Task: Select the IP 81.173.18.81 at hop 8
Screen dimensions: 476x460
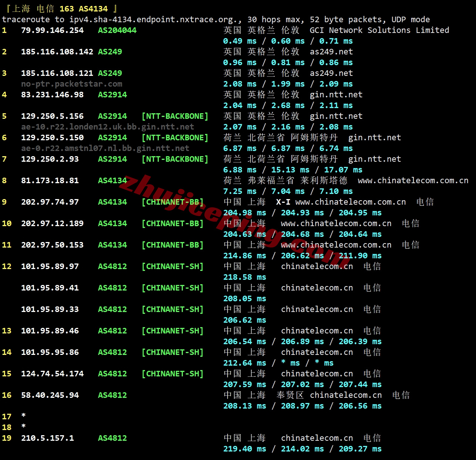Action: 50,181
